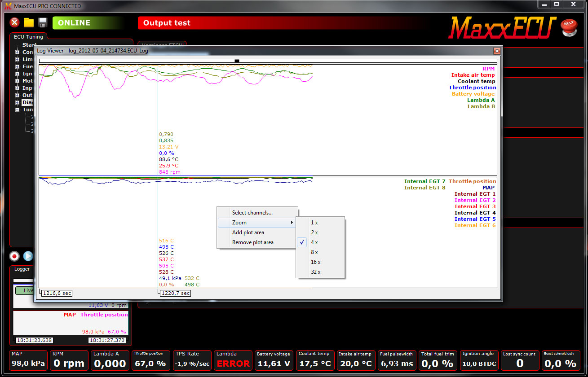Click the RPM 0 rpm gauge
This screenshot has height=377, width=588.
click(x=69, y=360)
